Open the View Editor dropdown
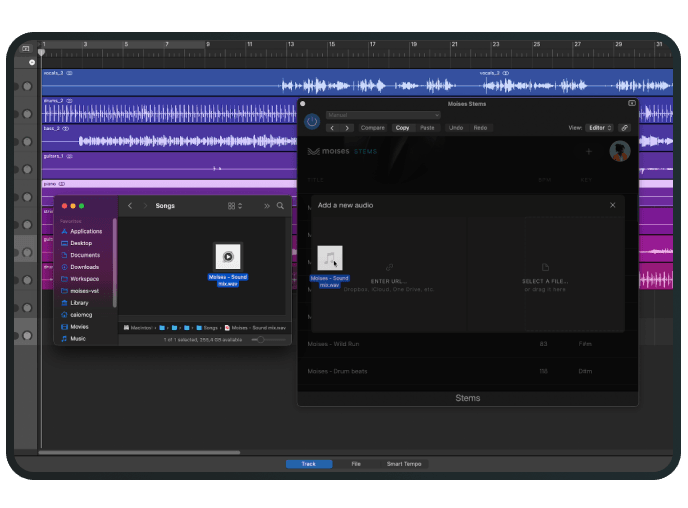This screenshot has height=508, width=688. click(599, 128)
